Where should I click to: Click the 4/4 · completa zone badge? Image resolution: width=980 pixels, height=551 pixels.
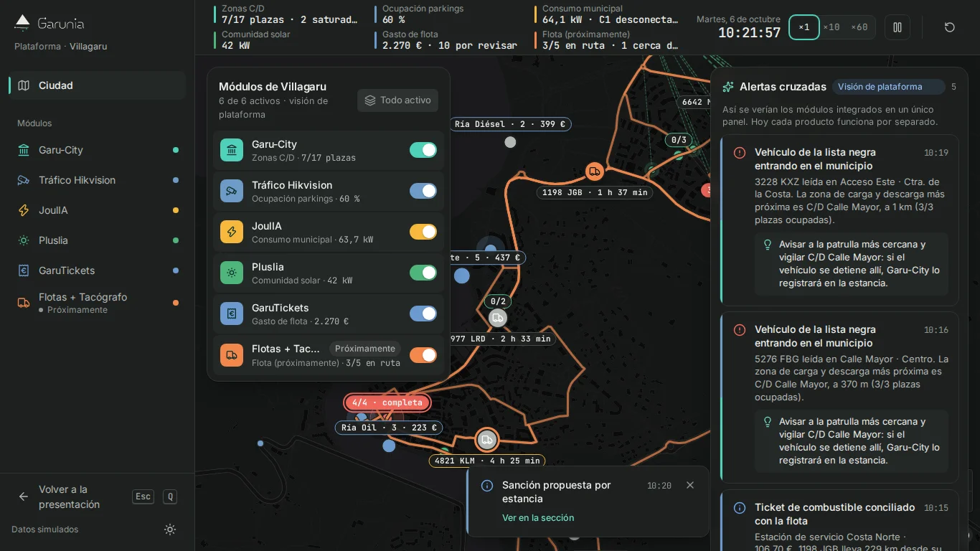(x=387, y=402)
